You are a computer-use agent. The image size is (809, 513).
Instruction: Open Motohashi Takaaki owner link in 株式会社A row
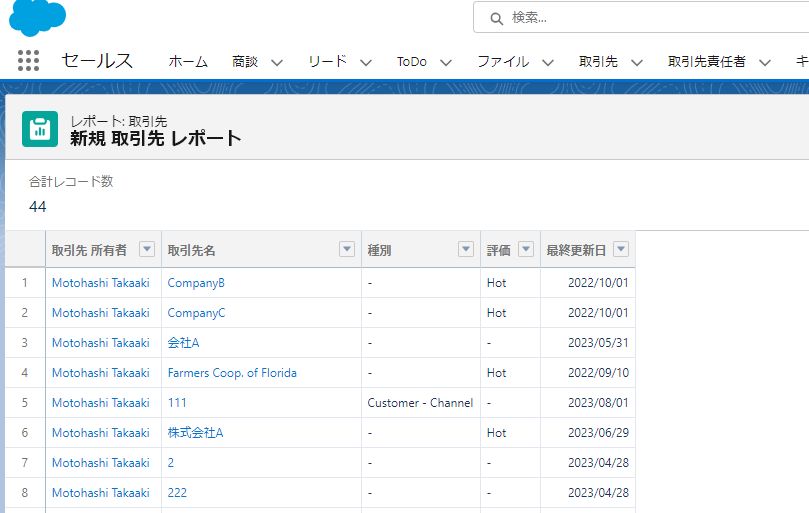click(x=101, y=432)
